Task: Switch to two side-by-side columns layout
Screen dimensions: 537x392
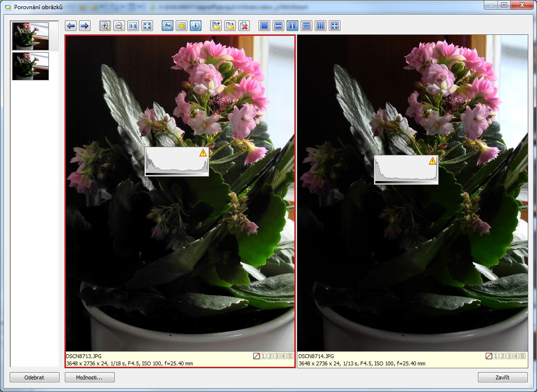Action: (x=292, y=26)
